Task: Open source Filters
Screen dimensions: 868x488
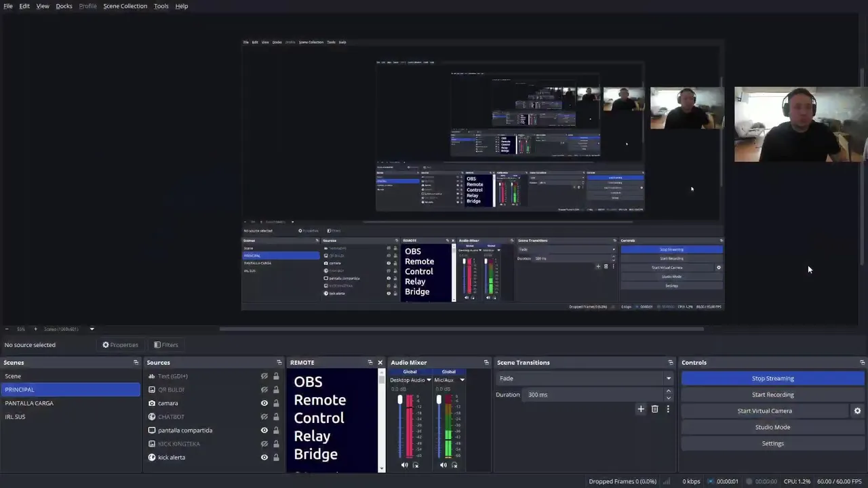Action: [165, 345]
